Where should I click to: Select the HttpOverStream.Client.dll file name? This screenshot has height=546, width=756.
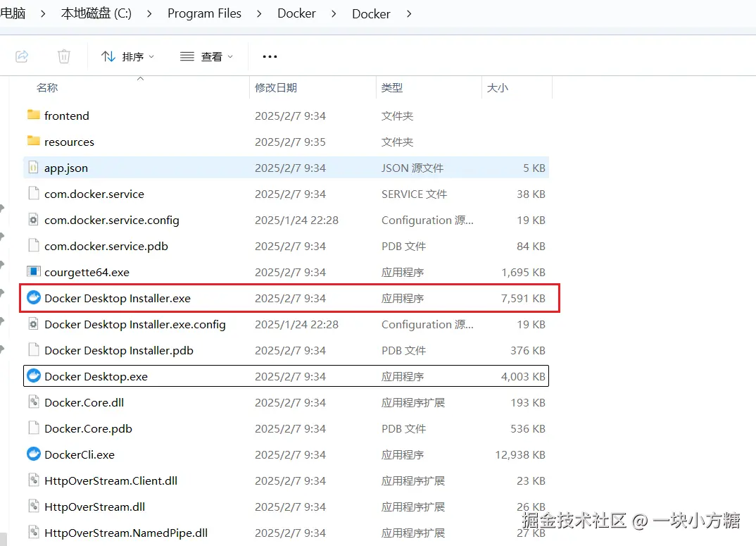[x=111, y=480]
